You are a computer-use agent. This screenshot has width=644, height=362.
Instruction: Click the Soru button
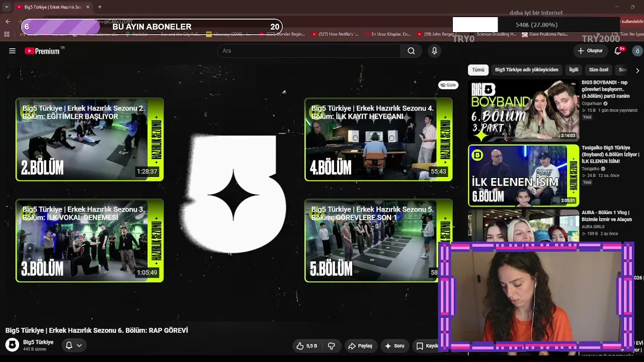pyautogui.click(x=394, y=346)
